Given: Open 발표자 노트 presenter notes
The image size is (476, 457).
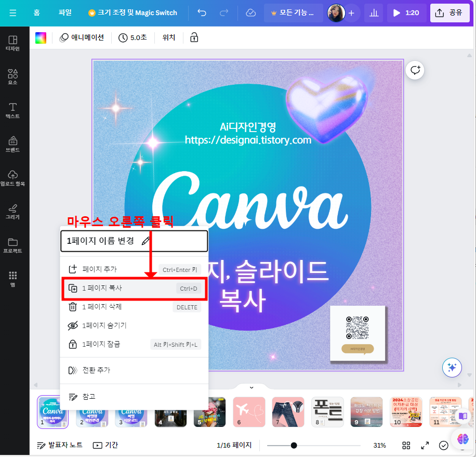Looking at the screenshot, I should coord(59,446).
